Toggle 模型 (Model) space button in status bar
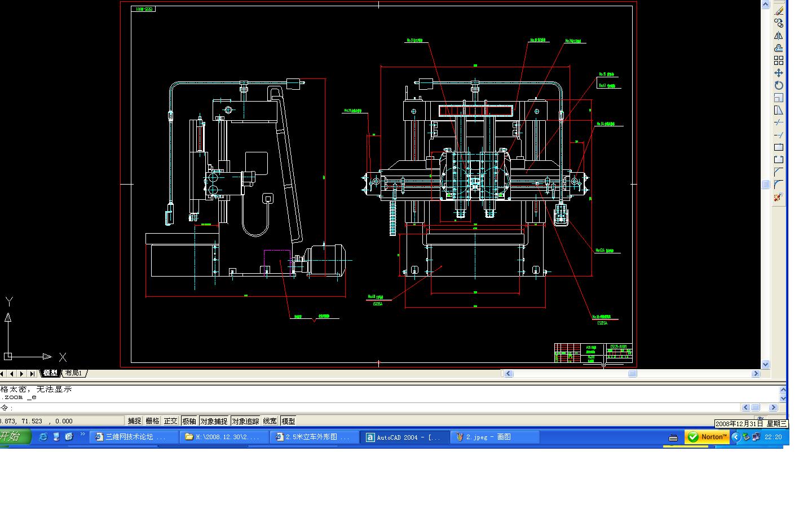 tap(288, 421)
